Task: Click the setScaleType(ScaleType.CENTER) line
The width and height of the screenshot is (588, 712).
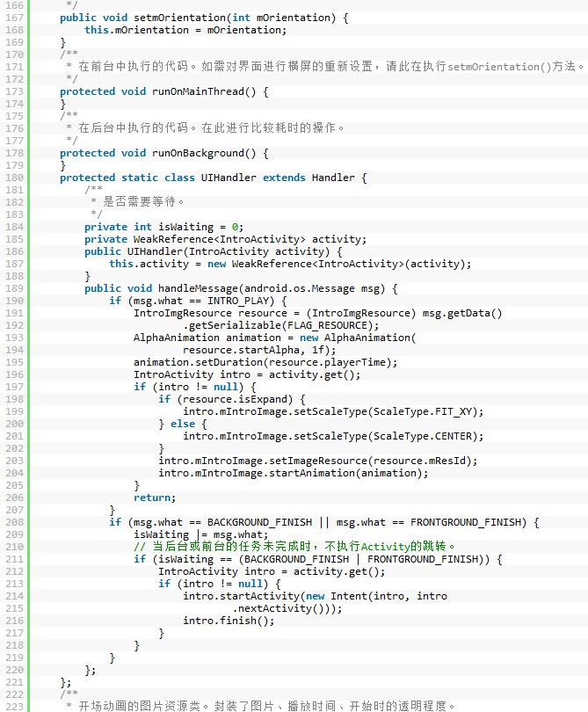Action: [x=333, y=436]
